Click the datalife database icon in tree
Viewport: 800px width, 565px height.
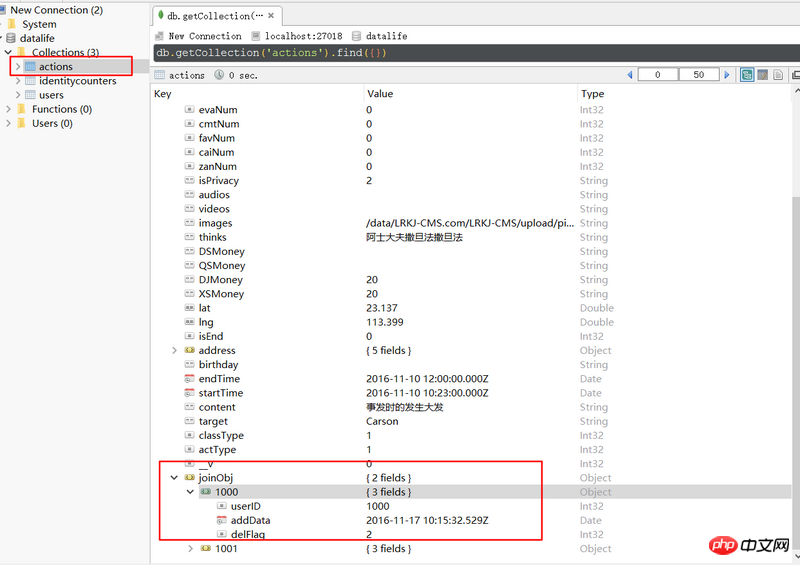coord(11,38)
